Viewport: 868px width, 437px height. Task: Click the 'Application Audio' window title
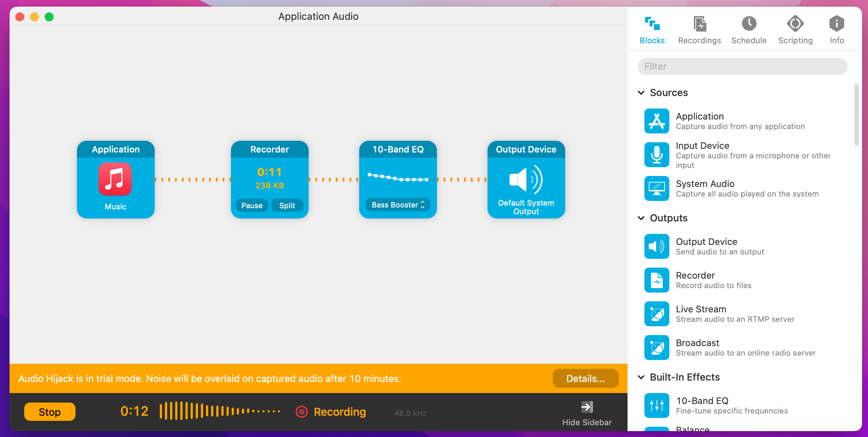click(318, 16)
